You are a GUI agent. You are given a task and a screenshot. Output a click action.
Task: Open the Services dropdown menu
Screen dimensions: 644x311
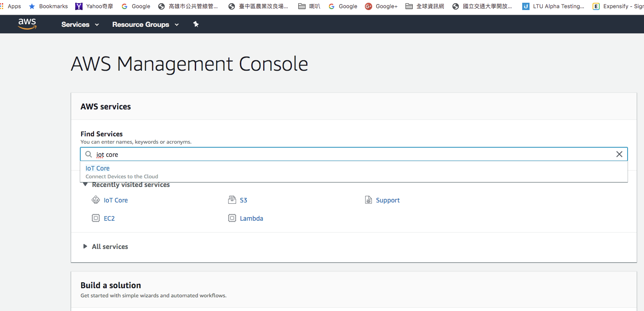click(80, 25)
